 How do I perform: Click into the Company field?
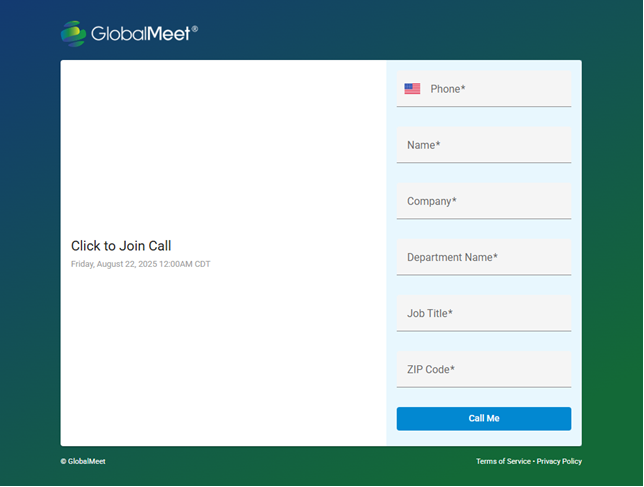[484, 201]
